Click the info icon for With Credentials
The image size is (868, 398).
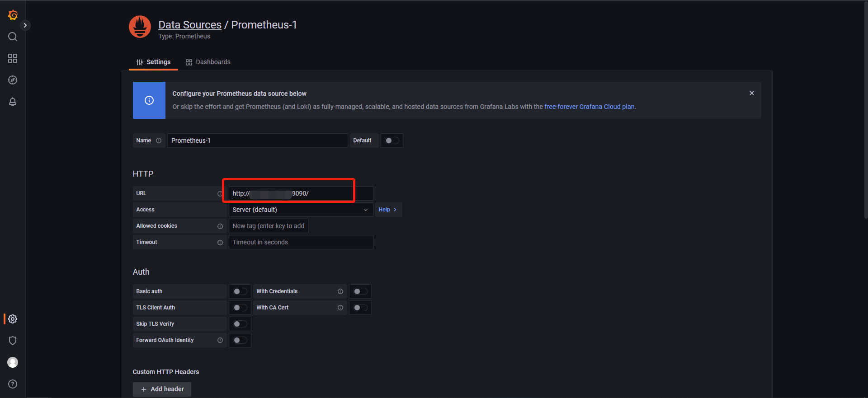tap(340, 291)
